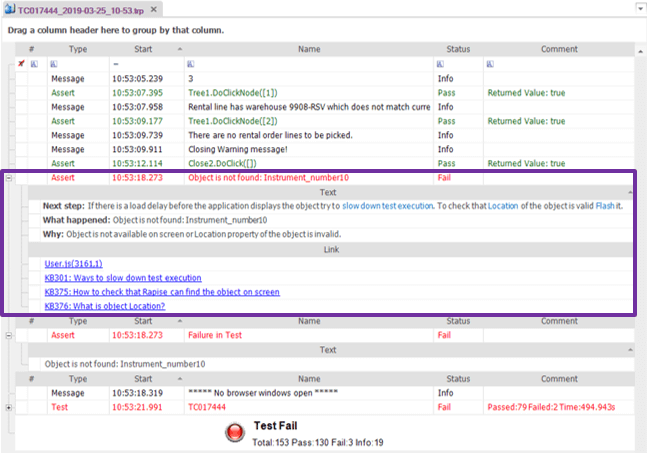Viewport: 649px width, 454px height.
Task: Click the red pin filter-row icon
Action: coord(21,63)
